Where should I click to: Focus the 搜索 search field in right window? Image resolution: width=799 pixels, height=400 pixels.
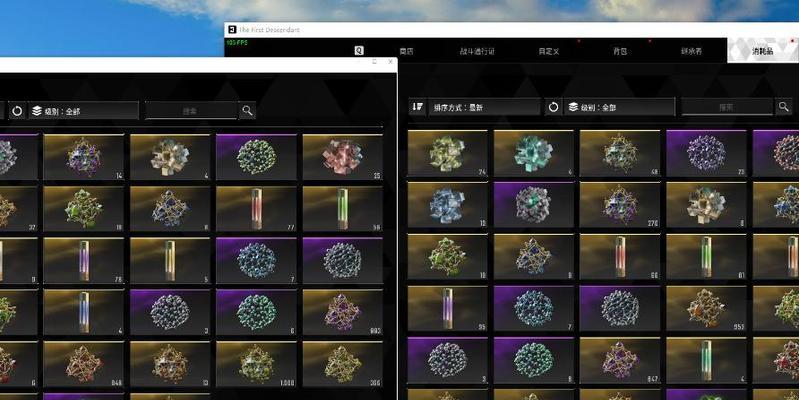pyautogui.click(x=727, y=107)
